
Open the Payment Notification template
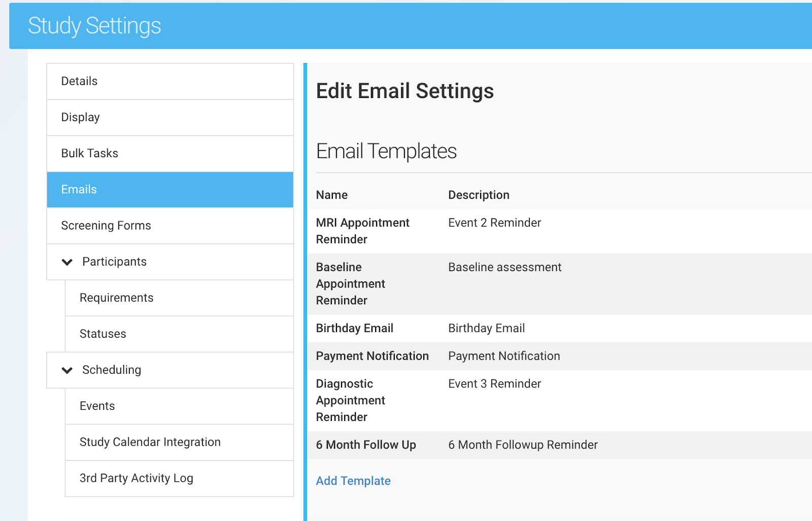click(x=372, y=356)
